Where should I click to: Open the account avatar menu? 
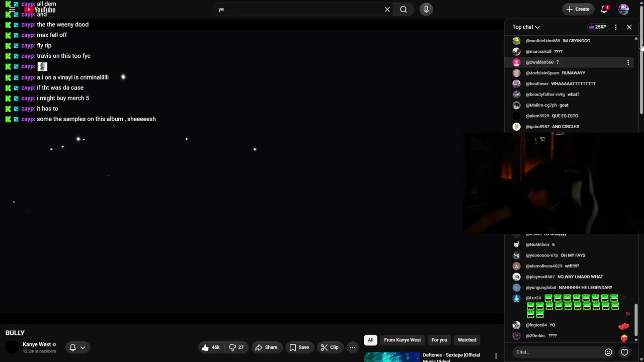click(x=623, y=9)
